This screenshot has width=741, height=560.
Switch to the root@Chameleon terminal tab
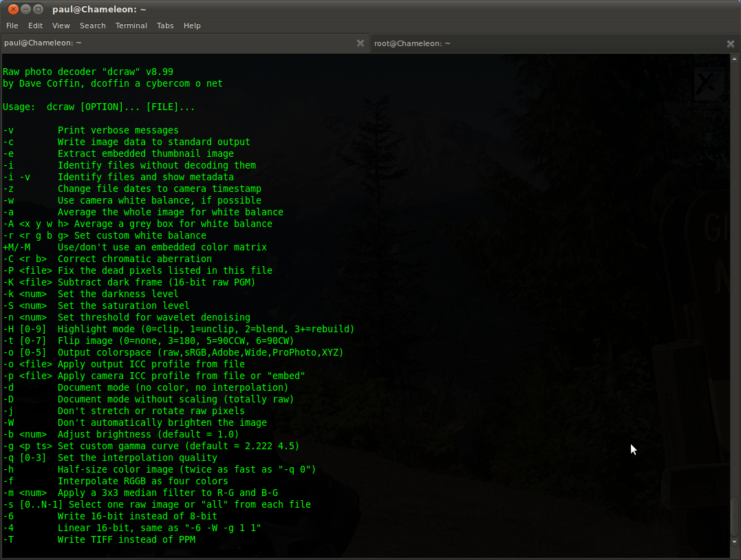[555, 43]
